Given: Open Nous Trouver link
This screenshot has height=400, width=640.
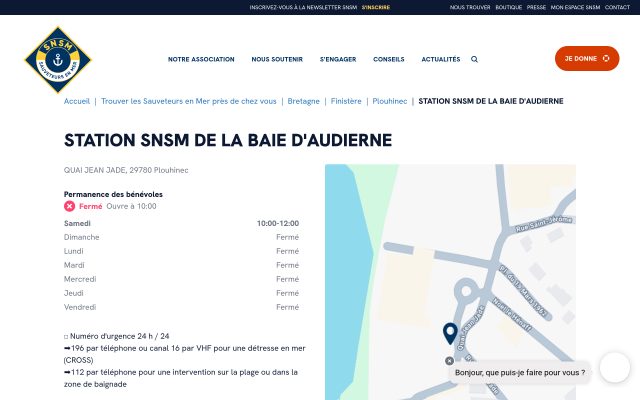Looking at the screenshot, I should [x=470, y=7].
